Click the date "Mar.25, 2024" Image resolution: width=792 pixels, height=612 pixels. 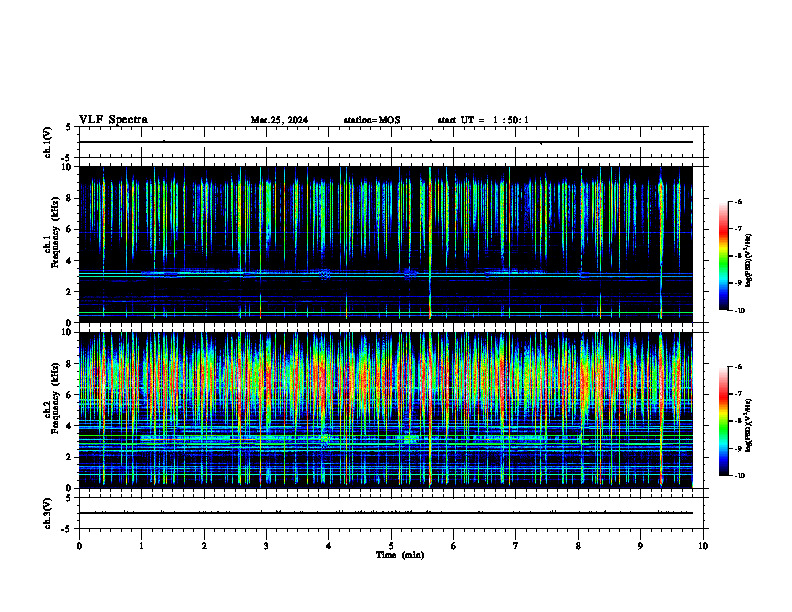coord(279,120)
